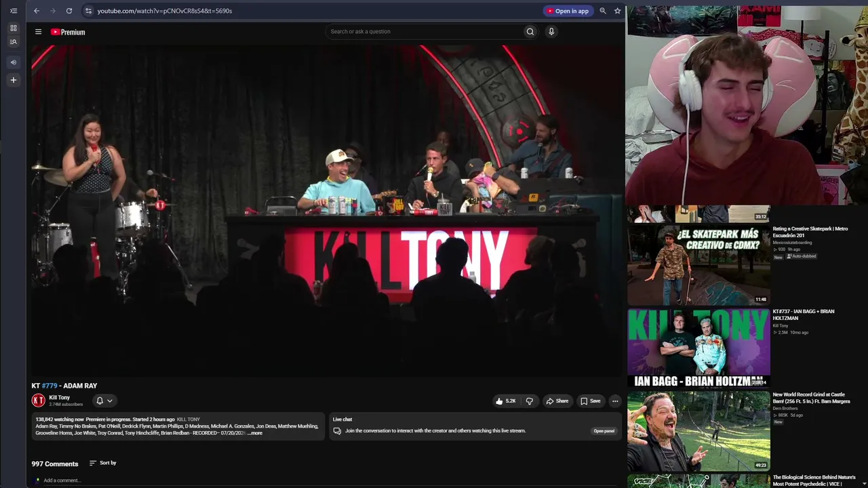Screen dimensions: 868x488
Task: Click the Mexicoskateboarding channel name
Action: pos(793,243)
